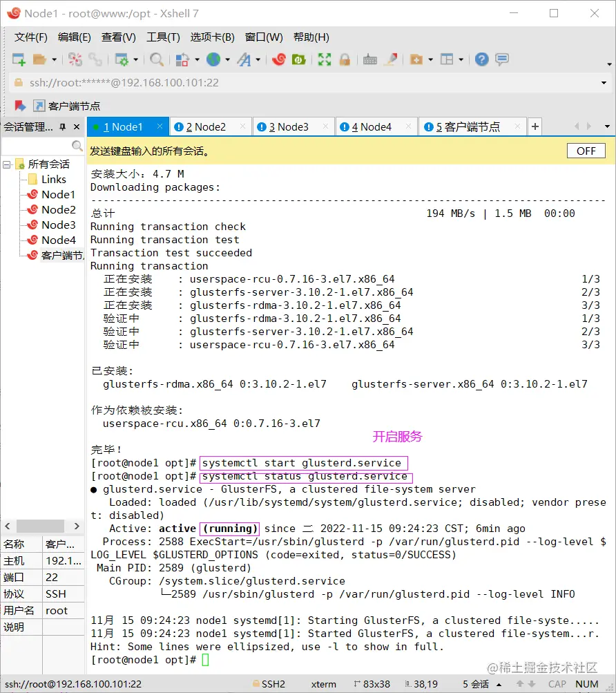The height and width of the screenshot is (693, 616).
Task: Click the font style A icon
Action: tap(244, 59)
